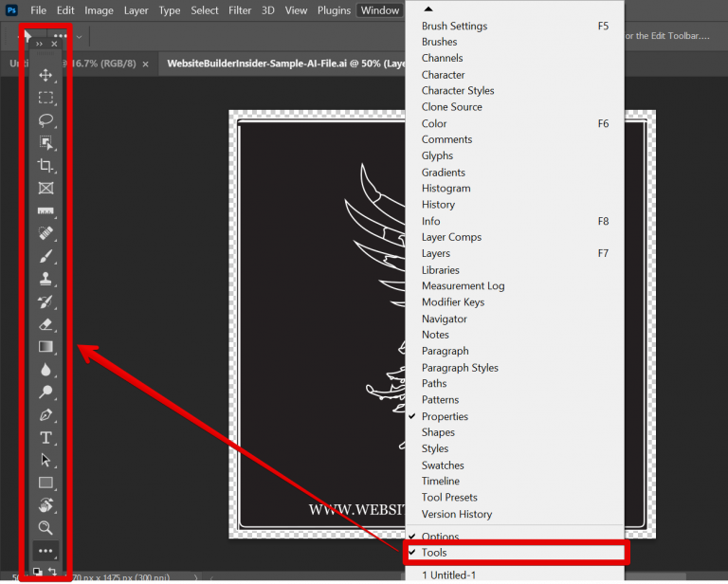The width and height of the screenshot is (728, 584).
Task: Select the Eraser tool
Action: [x=45, y=324]
